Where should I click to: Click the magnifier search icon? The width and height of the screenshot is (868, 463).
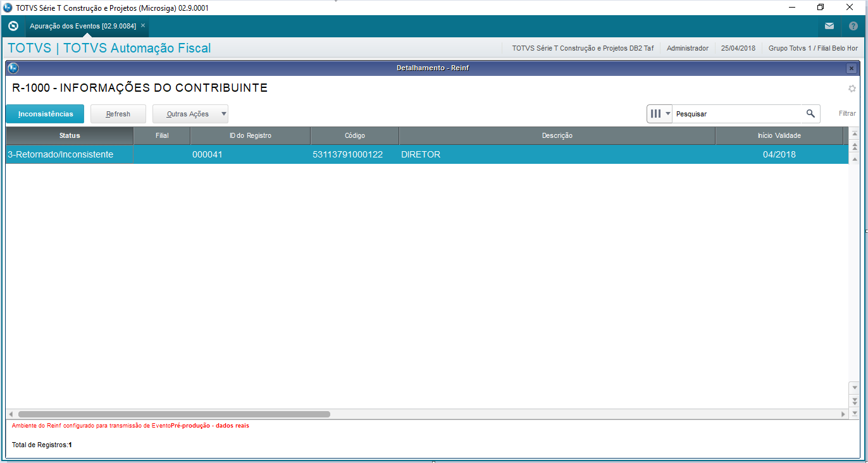(x=810, y=114)
